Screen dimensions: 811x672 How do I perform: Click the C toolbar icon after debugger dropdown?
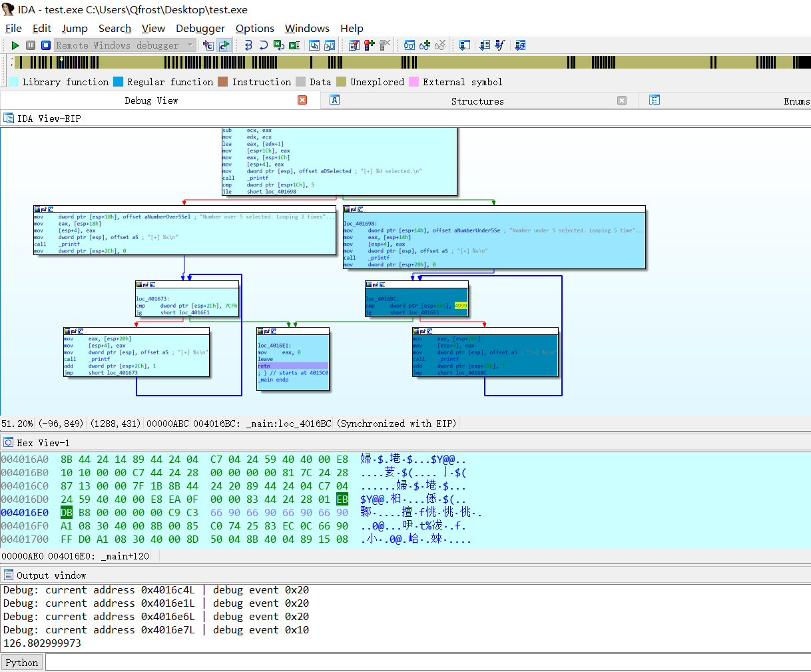(x=208, y=45)
